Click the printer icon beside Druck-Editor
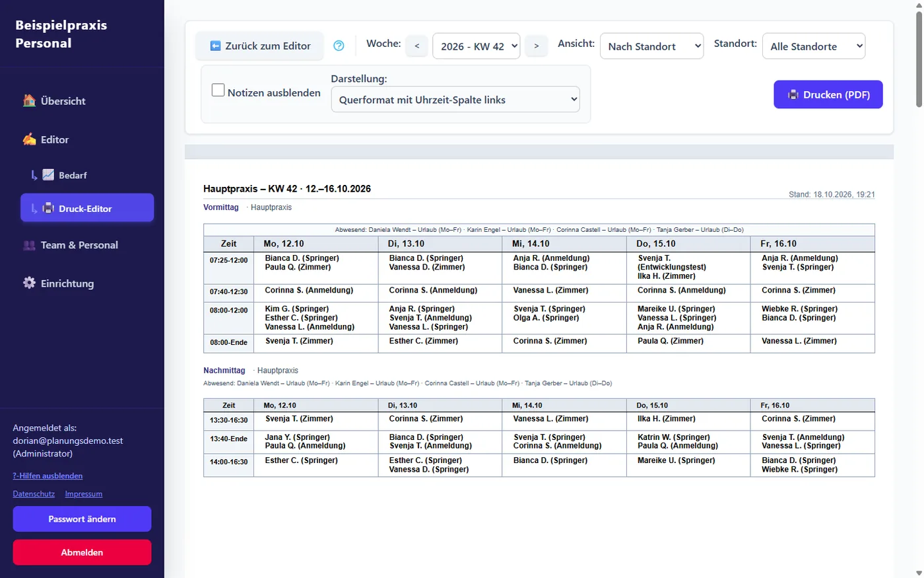The image size is (924, 578). [x=48, y=208]
